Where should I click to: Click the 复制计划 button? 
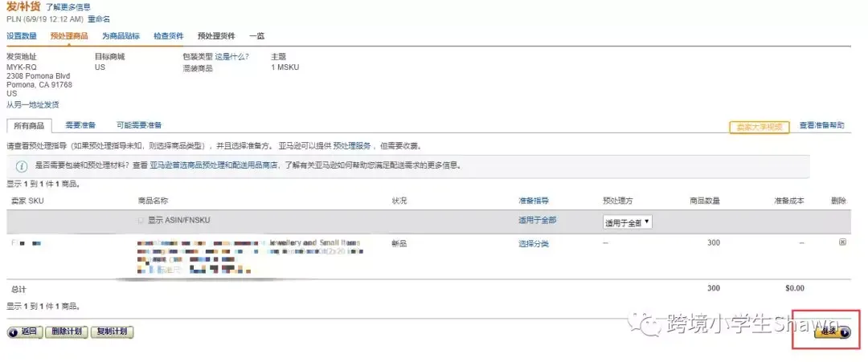112,331
